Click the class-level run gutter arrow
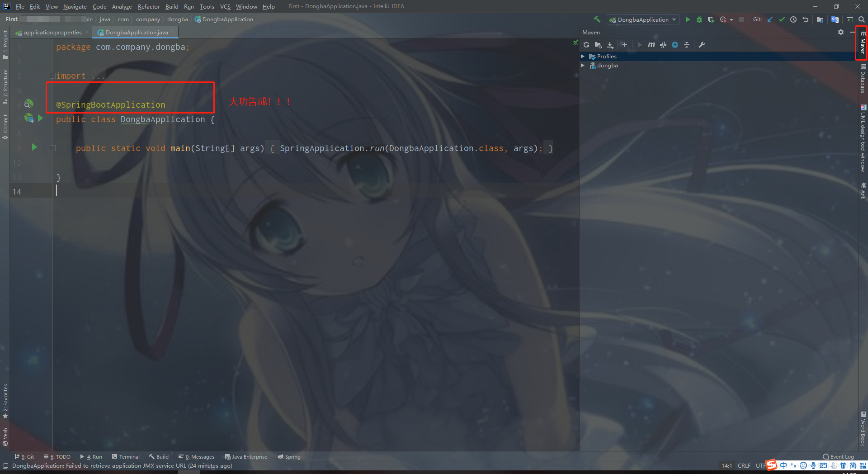 point(40,118)
